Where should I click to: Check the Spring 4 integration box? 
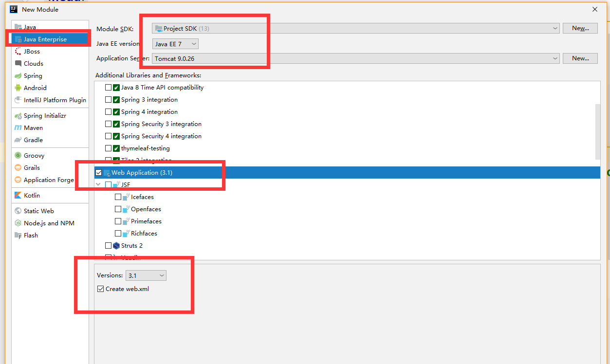[108, 112]
